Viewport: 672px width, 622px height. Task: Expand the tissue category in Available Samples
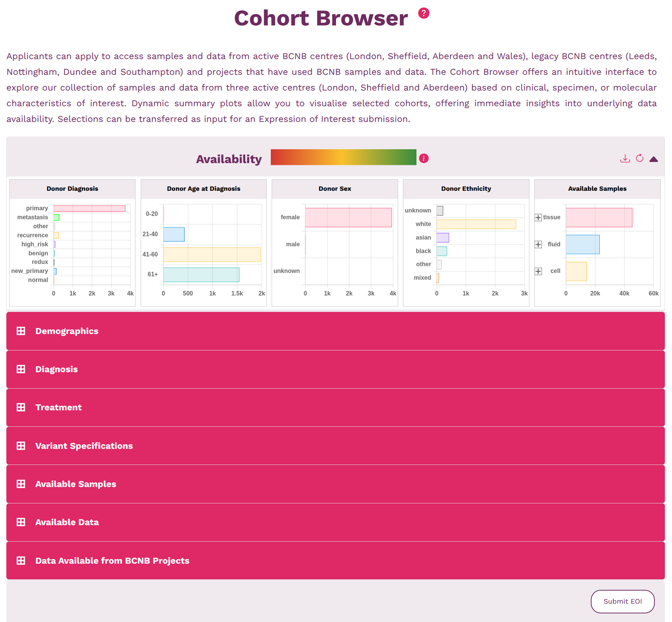point(538,217)
